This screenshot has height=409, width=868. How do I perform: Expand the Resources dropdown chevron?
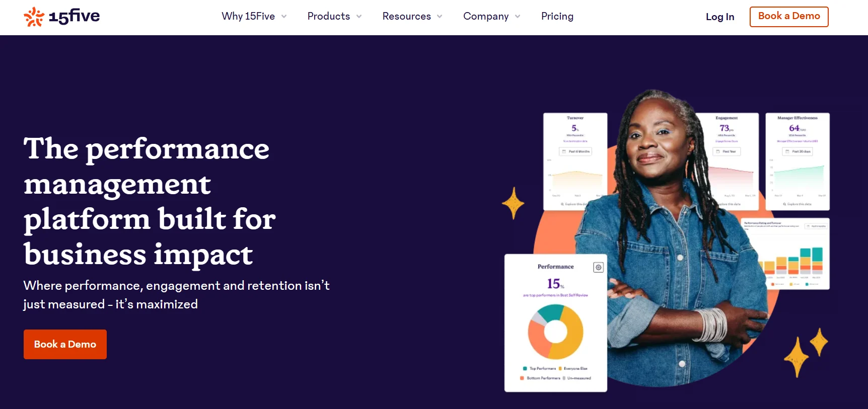click(440, 17)
